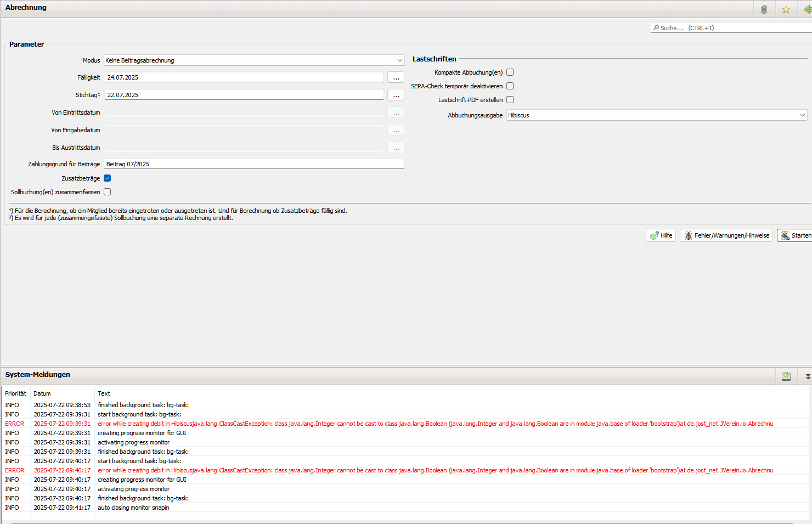Enable Sollbuchung(en) zusammenfassen checkbox
The width and height of the screenshot is (812, 524).
point(108,192)
